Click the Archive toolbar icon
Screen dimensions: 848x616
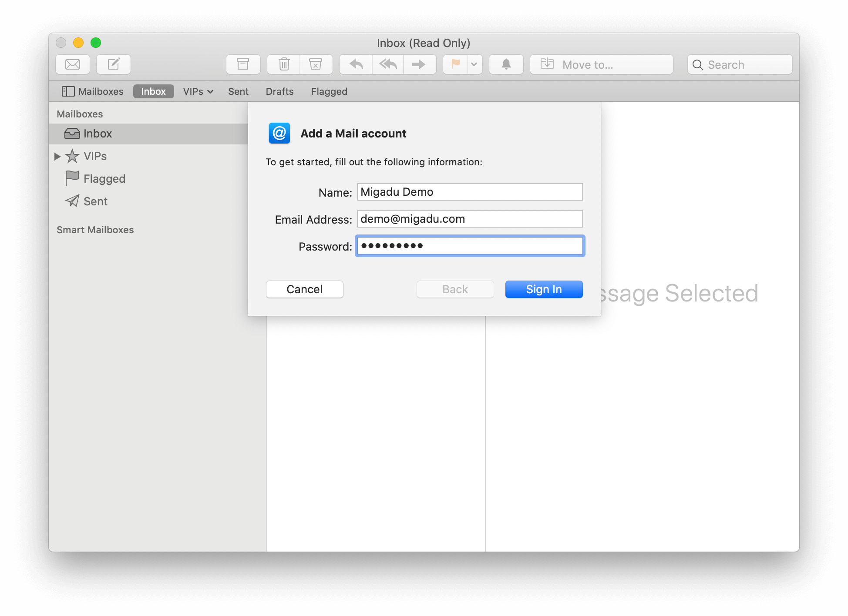tap(243, 64)
